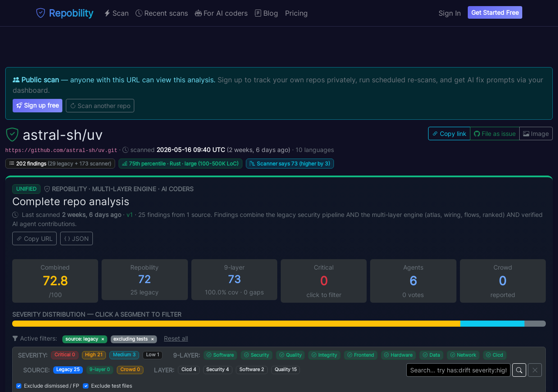Click the Critical 0 card to filter

(x=323, y=281)
